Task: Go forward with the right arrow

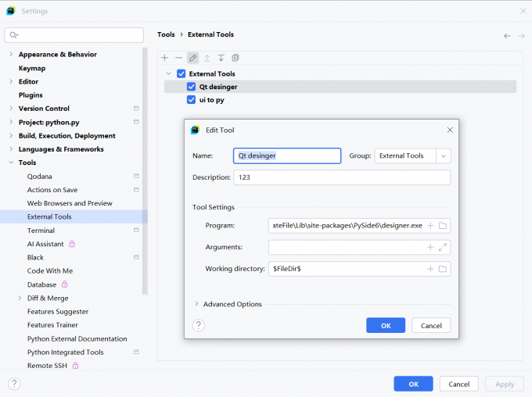Action: click(522, 36)
